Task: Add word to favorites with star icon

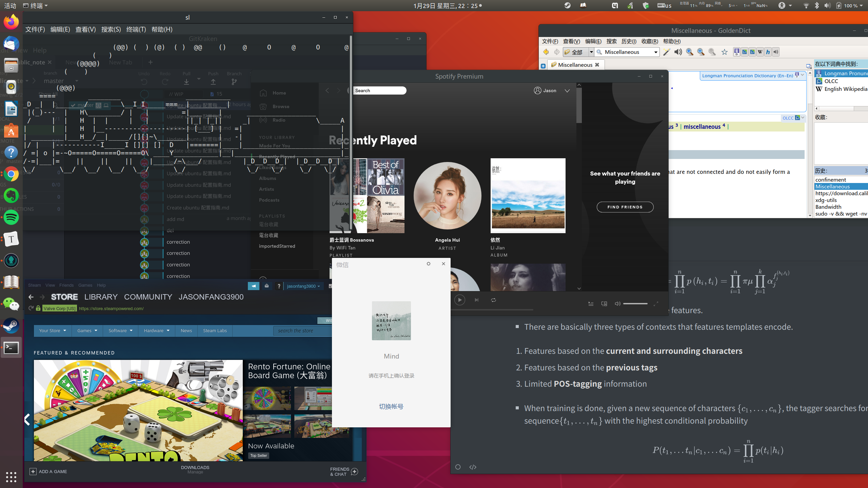Action: pyautogui.click(x=725, y=52)
